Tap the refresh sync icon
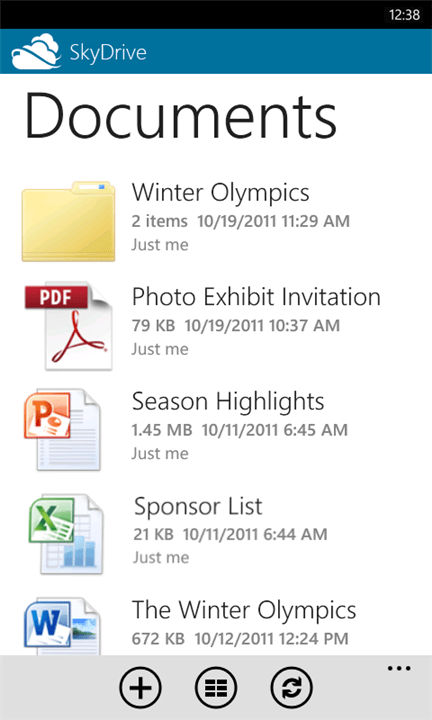The width and height of the screenshot is (432, 720). (x=292, y=688)
